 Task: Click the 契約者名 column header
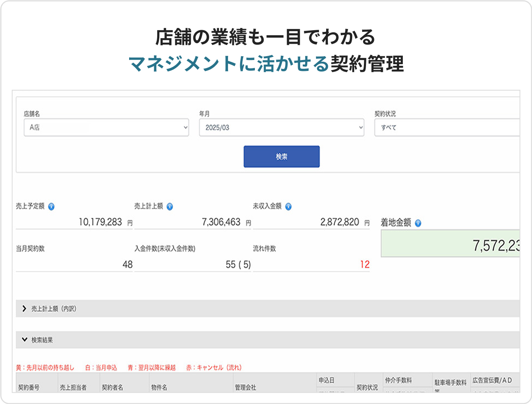pyautogui.click(x=112, y=387)
